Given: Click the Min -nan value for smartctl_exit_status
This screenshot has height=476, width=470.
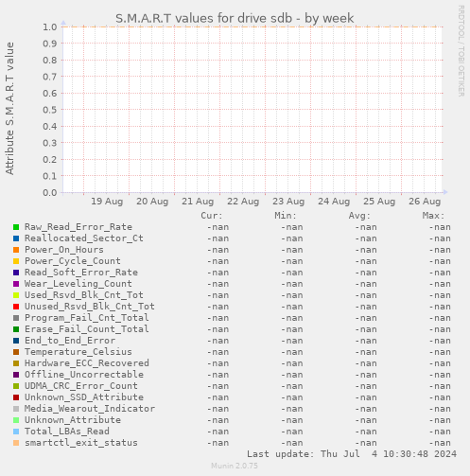Looking at the screenshot, I should pyautogui.click(x=292, y=443).
